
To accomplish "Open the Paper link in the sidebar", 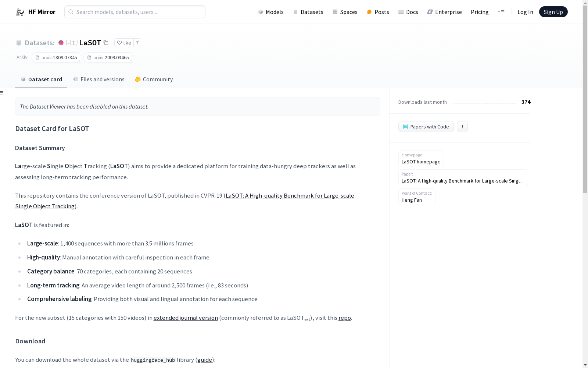I will [463, 178].
